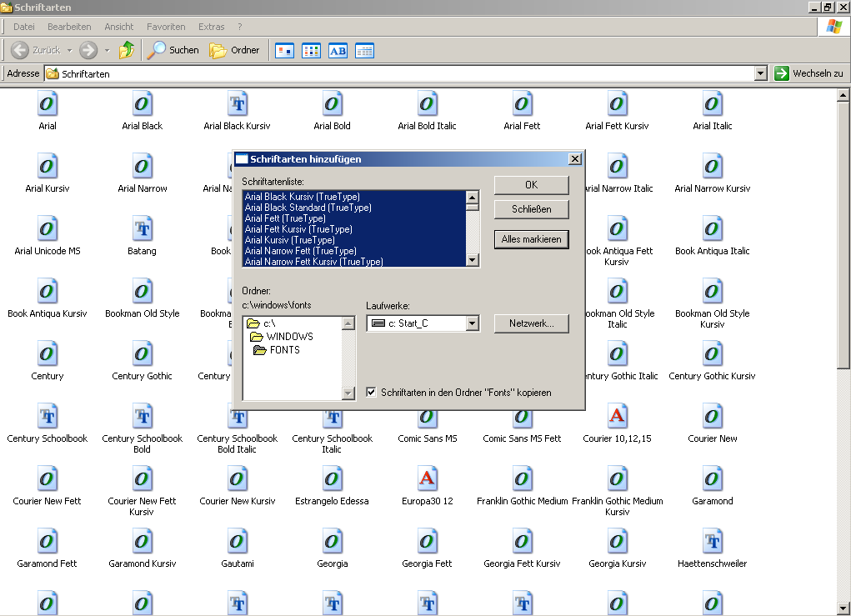
Task: Open the Adresse bar dropdown arrow
Action: (x=761, y=73)
